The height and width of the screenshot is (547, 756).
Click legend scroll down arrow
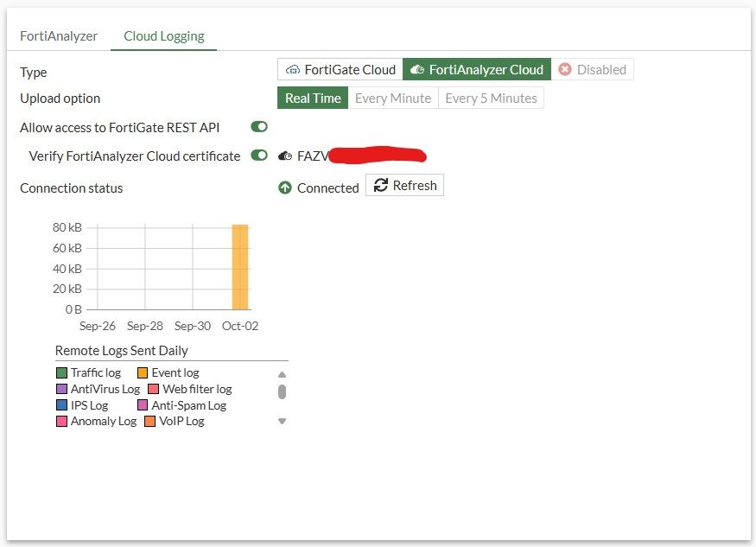coord(282,421)
